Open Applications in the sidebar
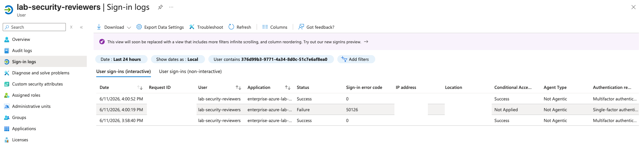 [x=43, y=128]
